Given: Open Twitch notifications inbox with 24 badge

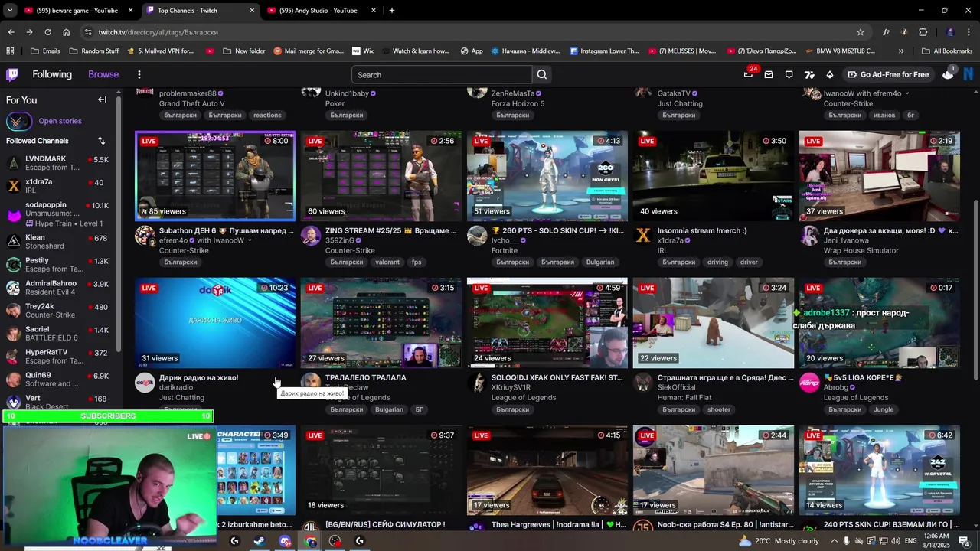Looking at the screenshot, I should 749,74.
